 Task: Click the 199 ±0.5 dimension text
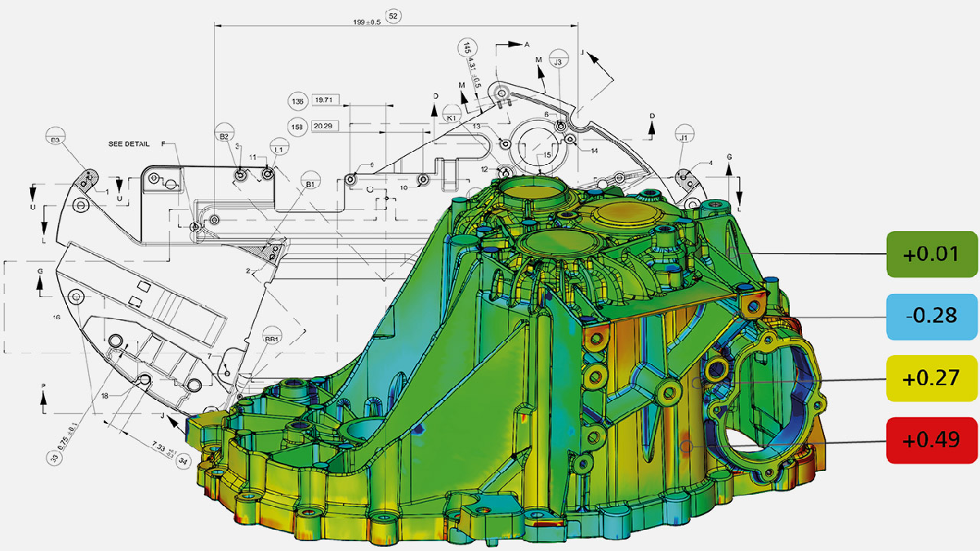[x=365, y=21]
